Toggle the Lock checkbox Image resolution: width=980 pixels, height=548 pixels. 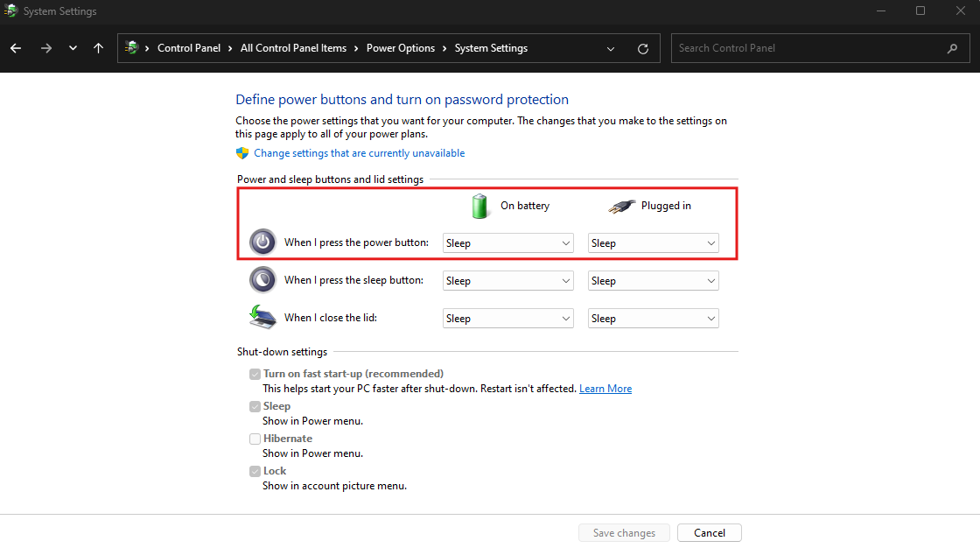pos(255,471)
